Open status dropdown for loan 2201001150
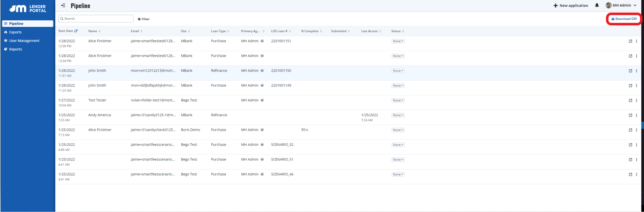This screenshot has height=212, width=644. coord(398,71)
